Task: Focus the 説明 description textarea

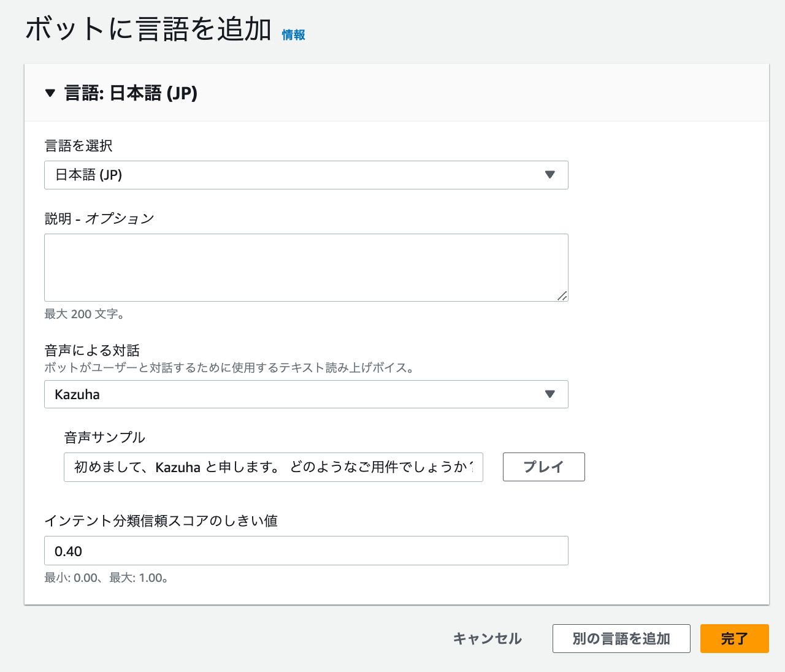Action: pyautogui.click(x=306, y=267)
